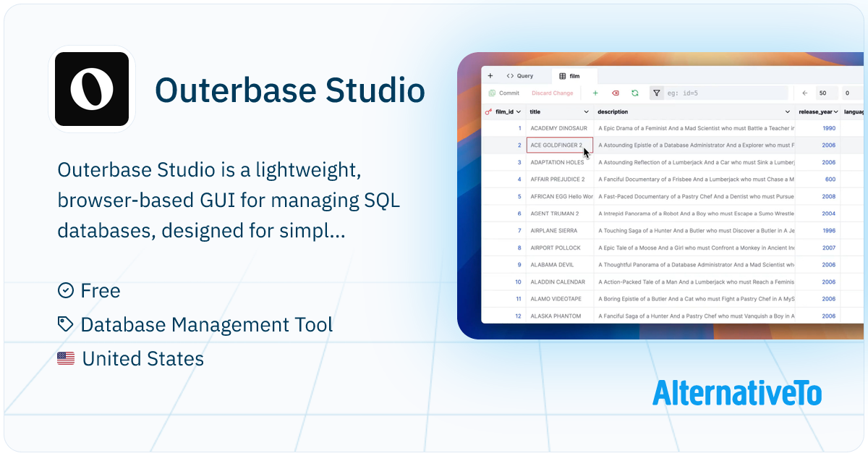868x456 pixels.
Task: Open the description column dropdown
Action: [788, 111]
